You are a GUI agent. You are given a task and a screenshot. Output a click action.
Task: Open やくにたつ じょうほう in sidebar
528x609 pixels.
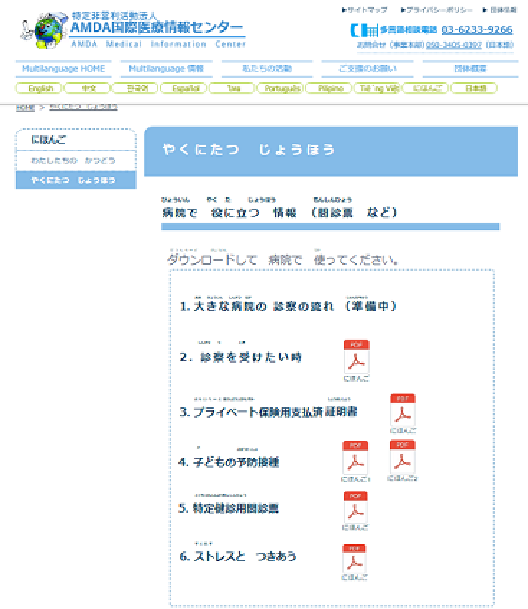coord(76,180)
